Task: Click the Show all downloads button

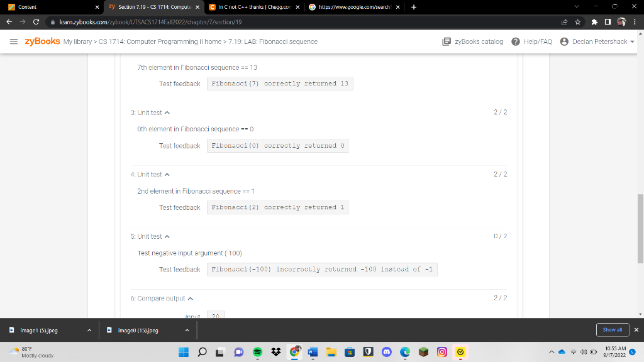Action: click(612, 329)
